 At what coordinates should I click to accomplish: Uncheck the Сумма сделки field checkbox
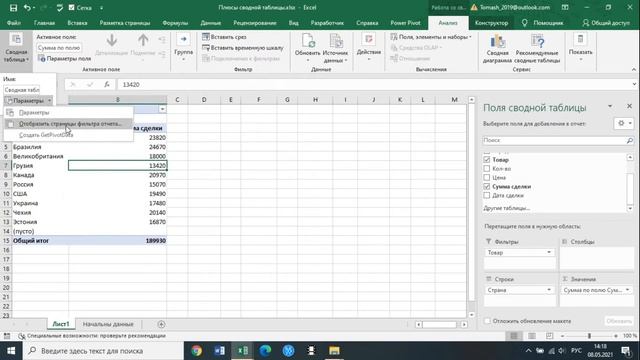tap(487, 187)
